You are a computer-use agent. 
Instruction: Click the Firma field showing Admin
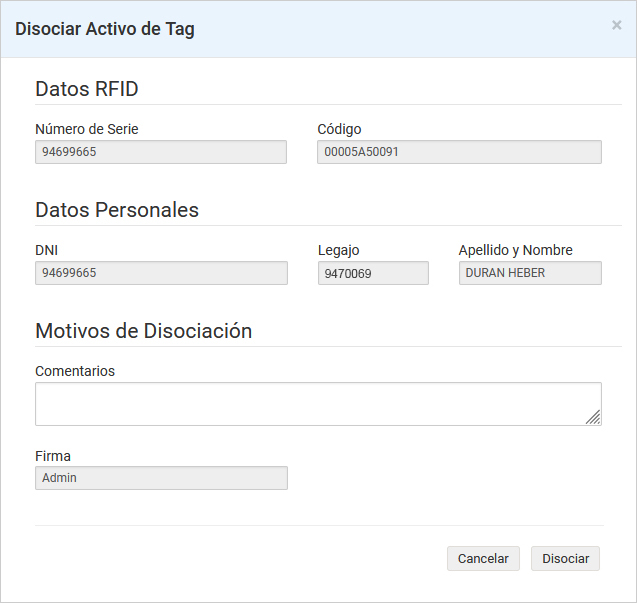161,478
